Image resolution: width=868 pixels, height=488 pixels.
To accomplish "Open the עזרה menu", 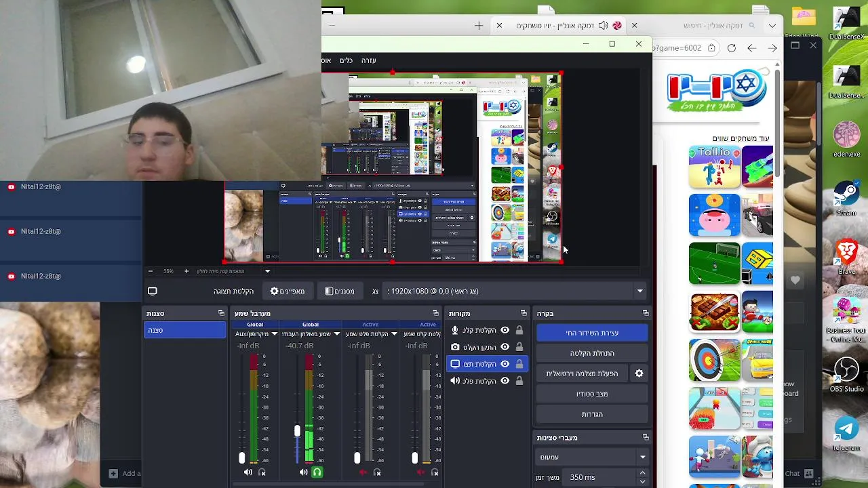I will [368, 61].
